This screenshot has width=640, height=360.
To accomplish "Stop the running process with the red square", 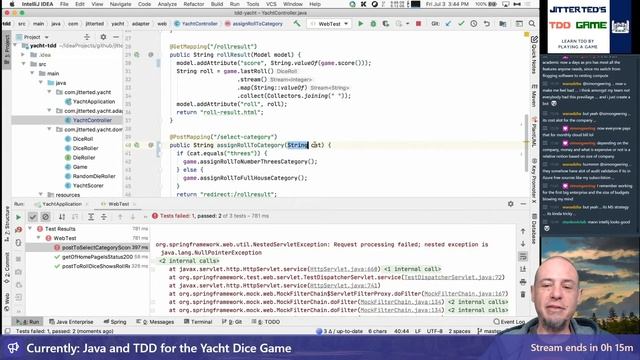I will (418, 24).
